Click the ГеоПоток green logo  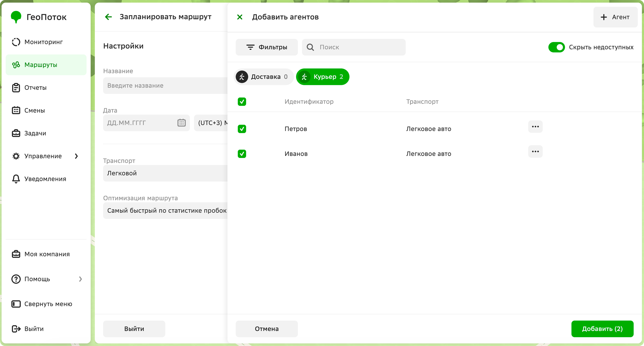pos(16,17)
